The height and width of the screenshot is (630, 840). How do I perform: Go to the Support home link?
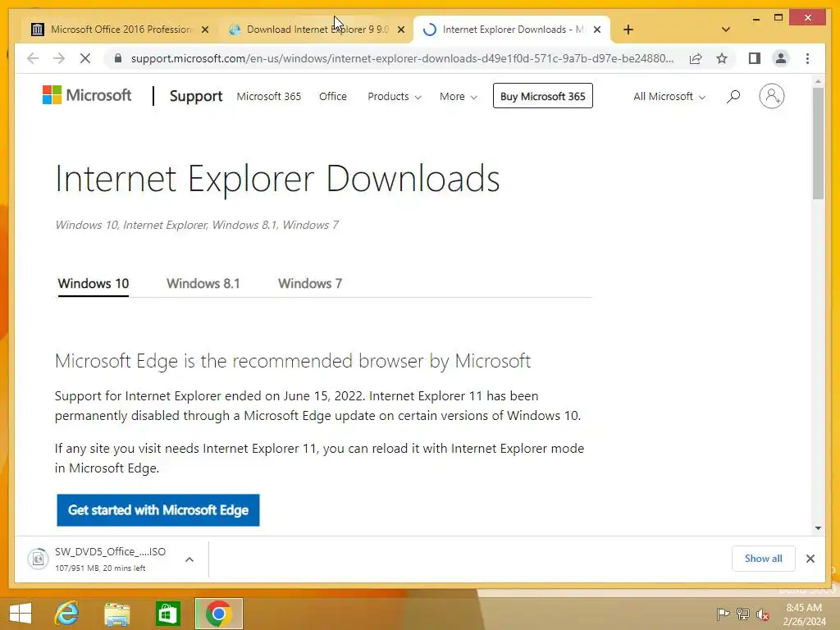195,96
